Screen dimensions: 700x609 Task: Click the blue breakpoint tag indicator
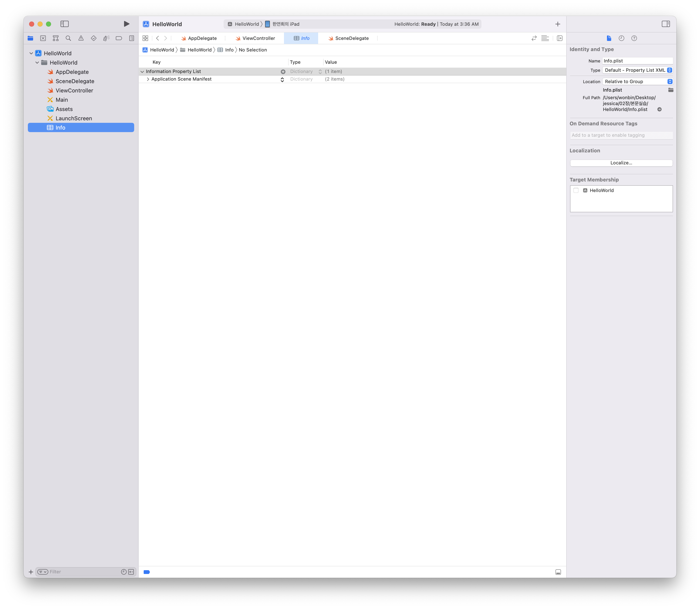(x=147, y=572)
